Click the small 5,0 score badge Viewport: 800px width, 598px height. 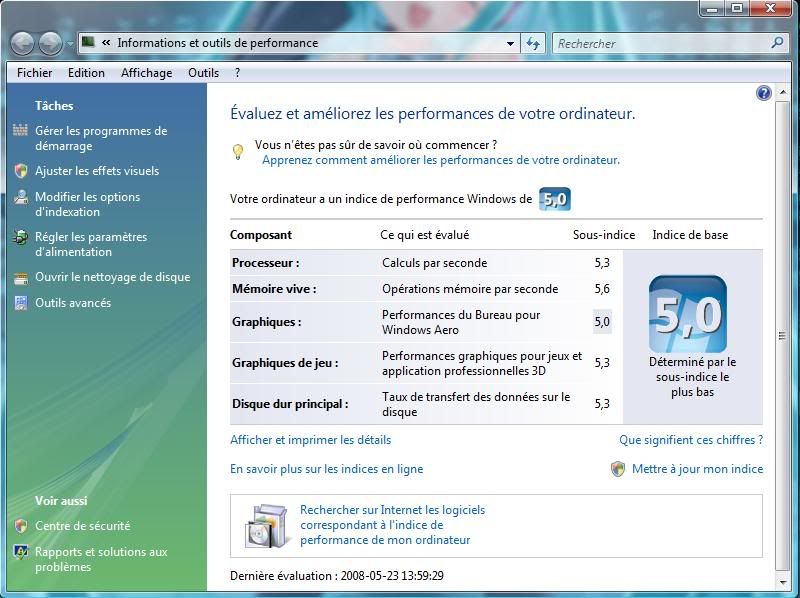(555, 199)
